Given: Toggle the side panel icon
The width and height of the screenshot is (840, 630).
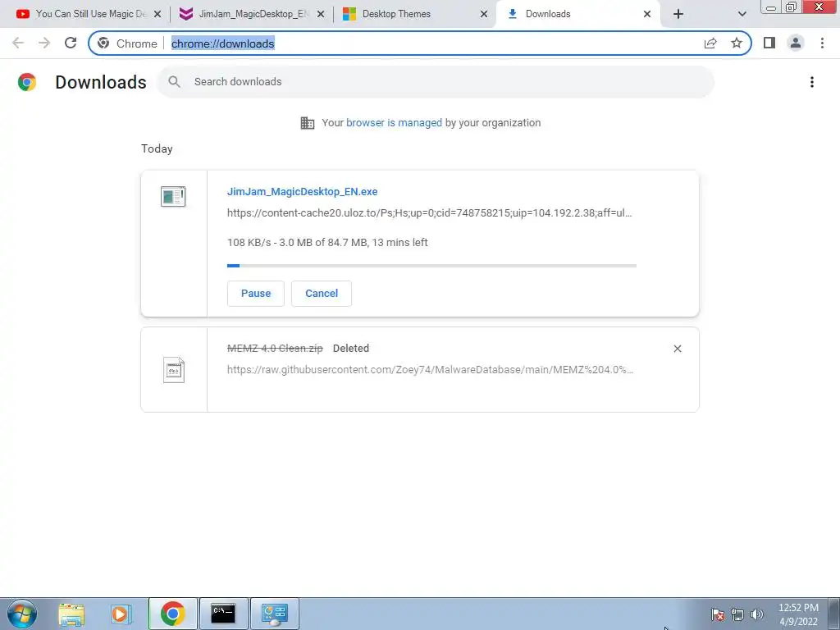Looking at the screenshot, I should (769, 43).
